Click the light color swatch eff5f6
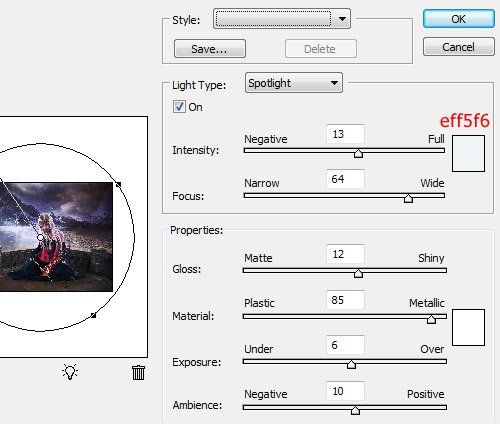This screenshot has width=500, height=424. [468, 153]
